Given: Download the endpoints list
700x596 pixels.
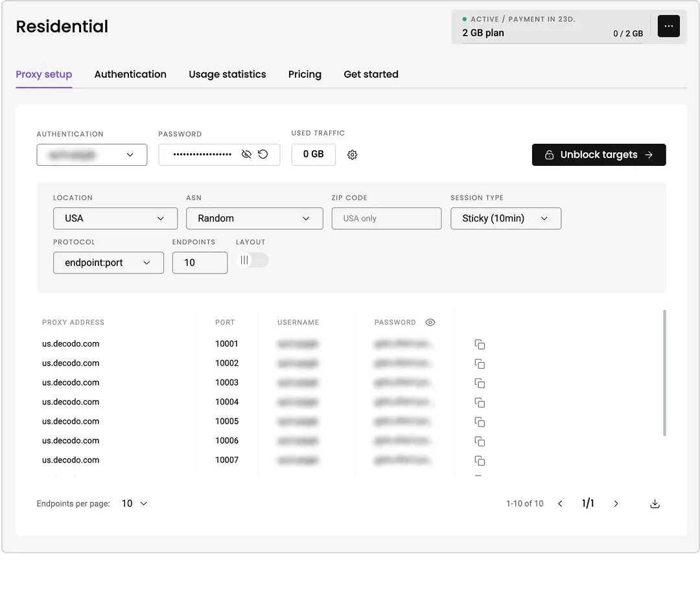Looking at the screenshot, I should pos(655,504).
